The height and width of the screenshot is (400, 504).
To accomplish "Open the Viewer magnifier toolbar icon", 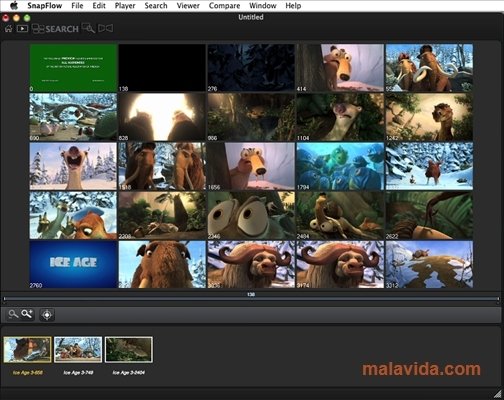I will 89,28.
